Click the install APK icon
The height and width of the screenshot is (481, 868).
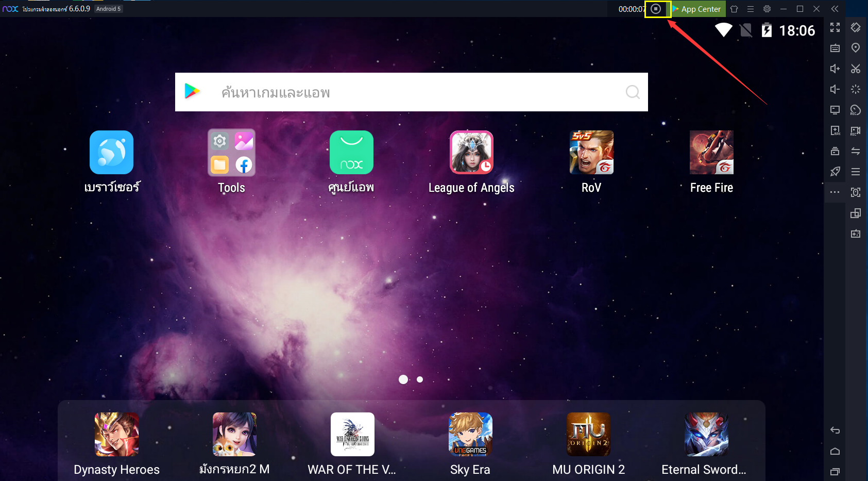(835, 130)
